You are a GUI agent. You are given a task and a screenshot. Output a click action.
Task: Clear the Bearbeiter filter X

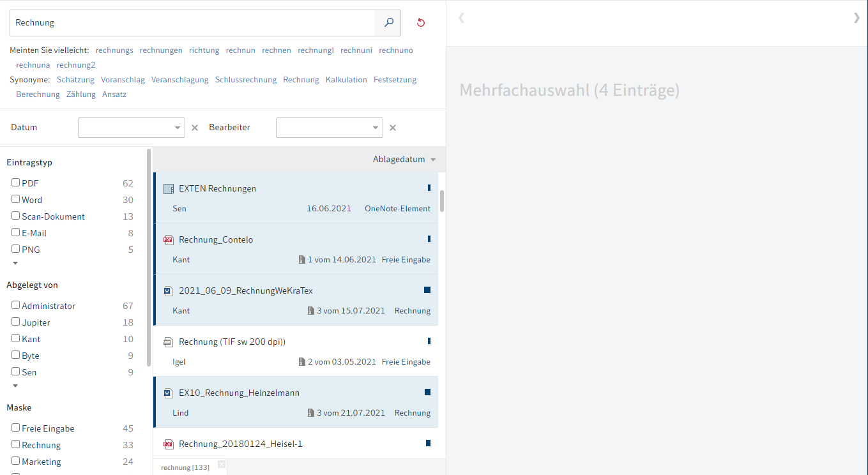pyautogui.click(x=393, y=128)
